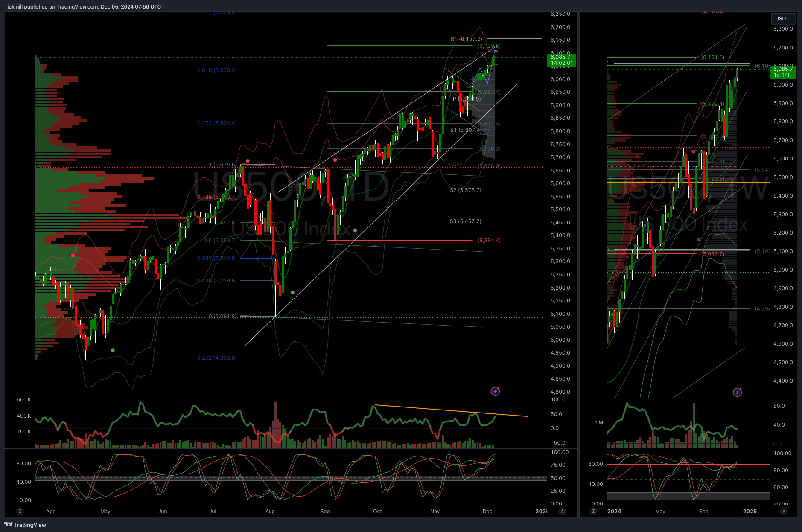Click the Sep label on weekly time axis

(x=703, y=511)
